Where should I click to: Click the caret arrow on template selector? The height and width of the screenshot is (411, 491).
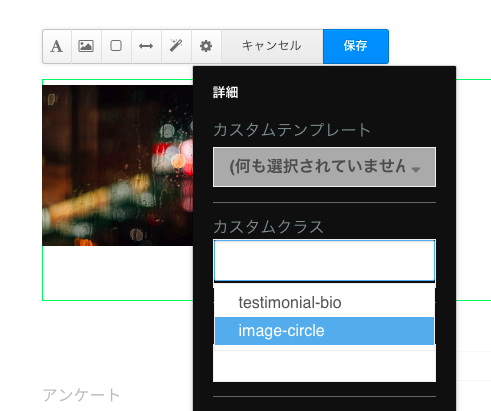[416, 170]
